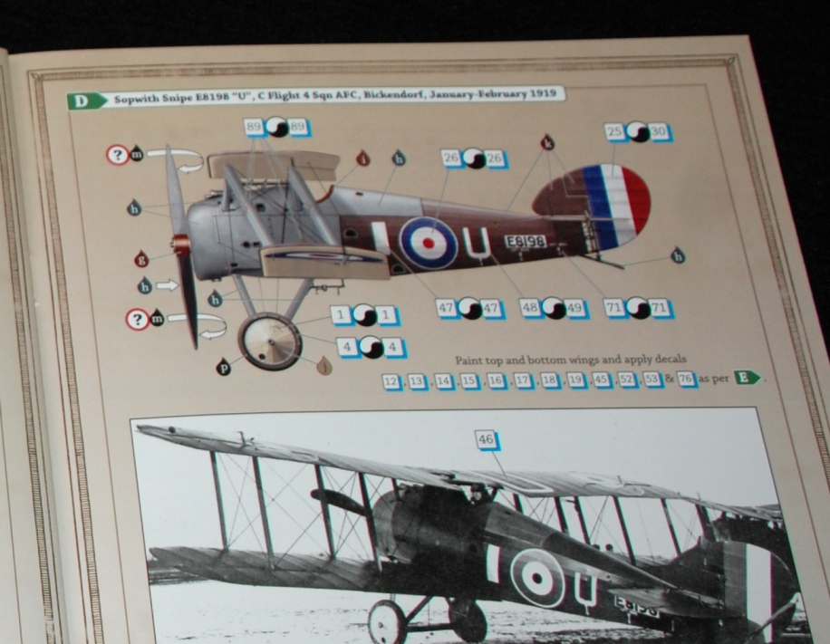830x644 pixels.
Task: Click the yin-yang symbol between decals 25 and 30
Action: [x=638, y=132]
